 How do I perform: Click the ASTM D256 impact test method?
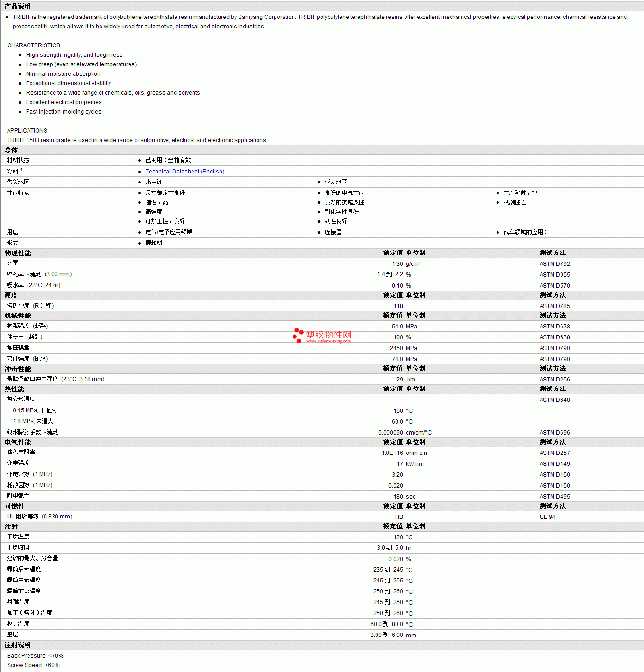click(554, 380)
